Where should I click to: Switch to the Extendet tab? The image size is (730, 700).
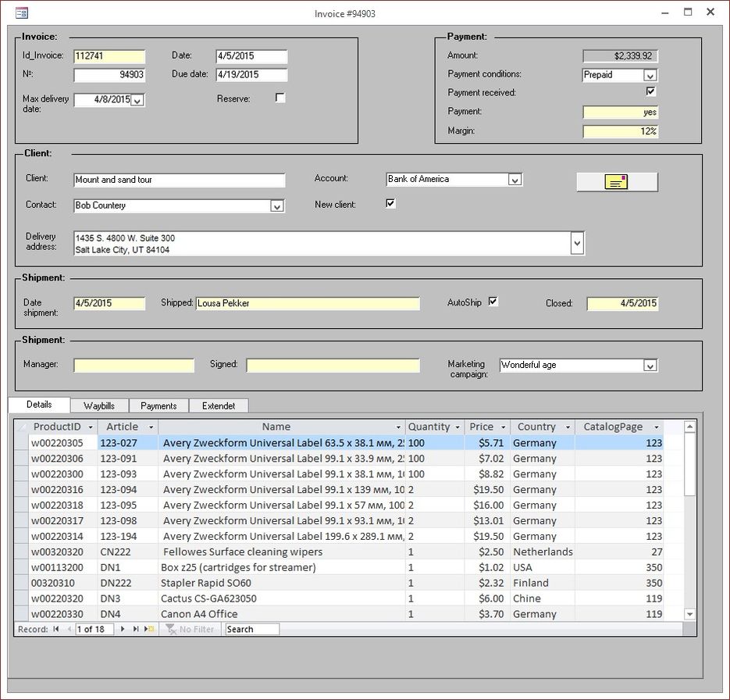point(219,405)
